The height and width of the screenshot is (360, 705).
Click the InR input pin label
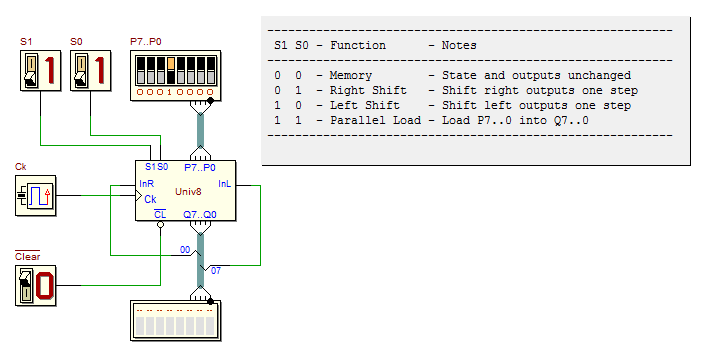tap(147, 184)
